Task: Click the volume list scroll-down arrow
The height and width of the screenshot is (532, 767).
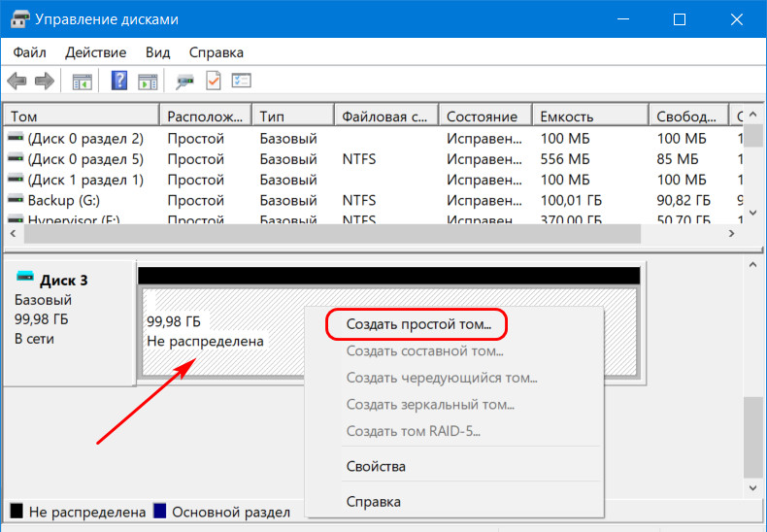Action: pos(752,213)
